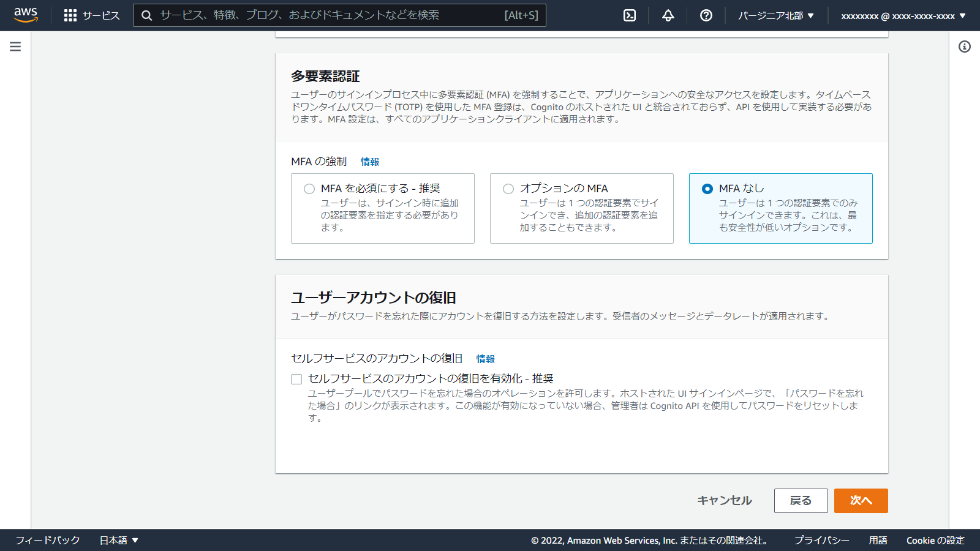Viewport: 980px width, 551px height.
Task: Open the 情報 link next to MFA の強制
Action: click(368, 161)
